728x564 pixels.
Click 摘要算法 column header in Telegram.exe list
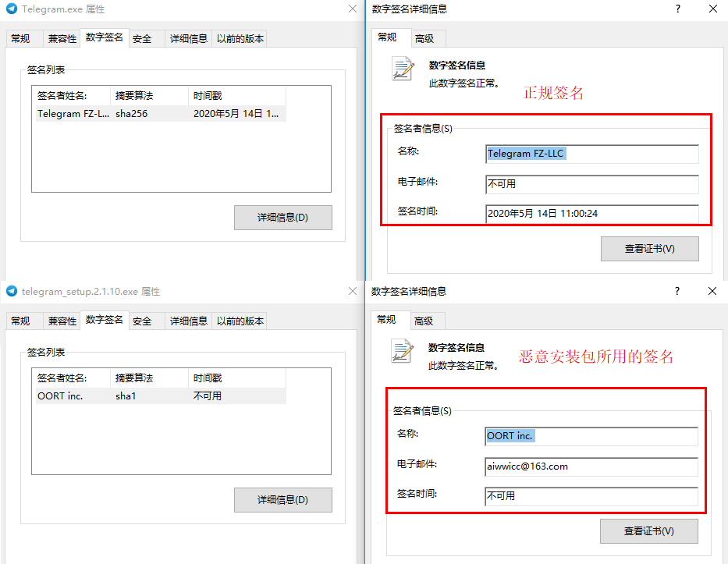[x=150, y=96]
